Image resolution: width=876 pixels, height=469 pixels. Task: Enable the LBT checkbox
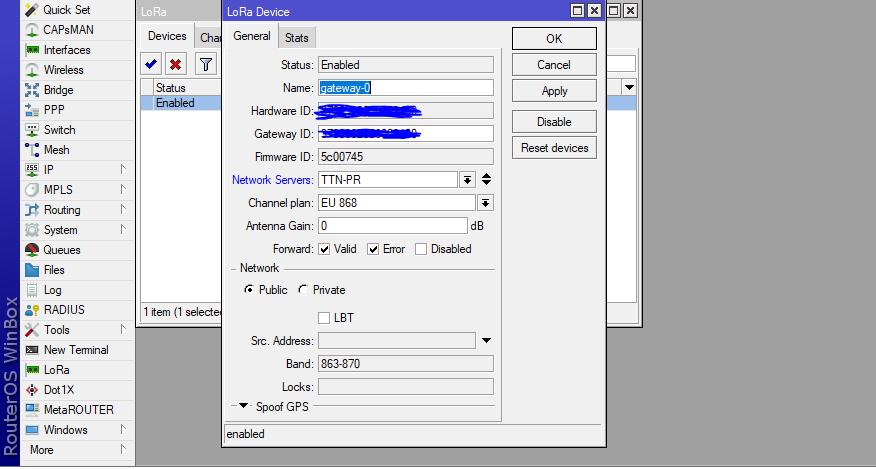coord(323,318)
